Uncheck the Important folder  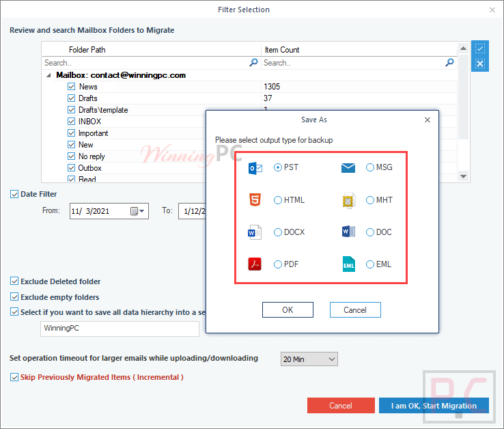pos(71,133)
